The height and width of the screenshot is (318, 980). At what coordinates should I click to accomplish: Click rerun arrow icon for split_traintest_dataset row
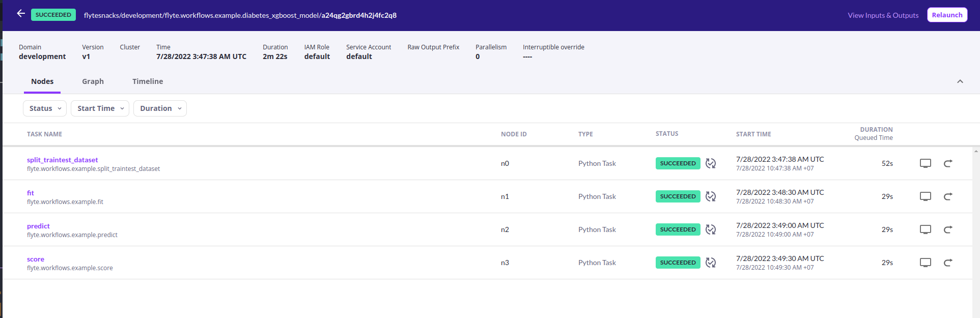(948, 163)
